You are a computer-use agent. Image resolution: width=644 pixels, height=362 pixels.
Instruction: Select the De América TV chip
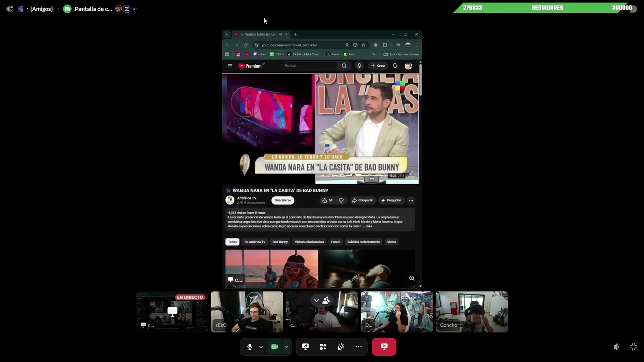(255, 242)
